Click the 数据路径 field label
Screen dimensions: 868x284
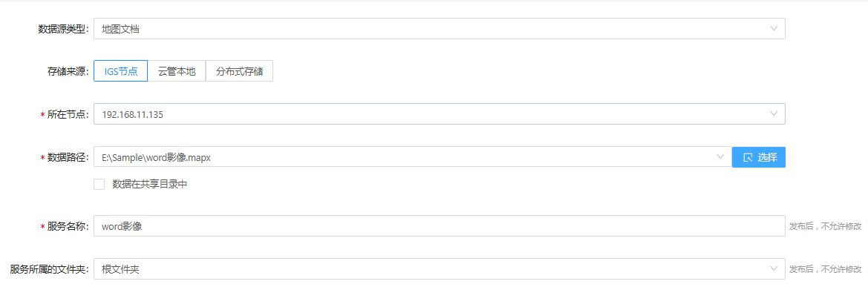coord(68,157)
